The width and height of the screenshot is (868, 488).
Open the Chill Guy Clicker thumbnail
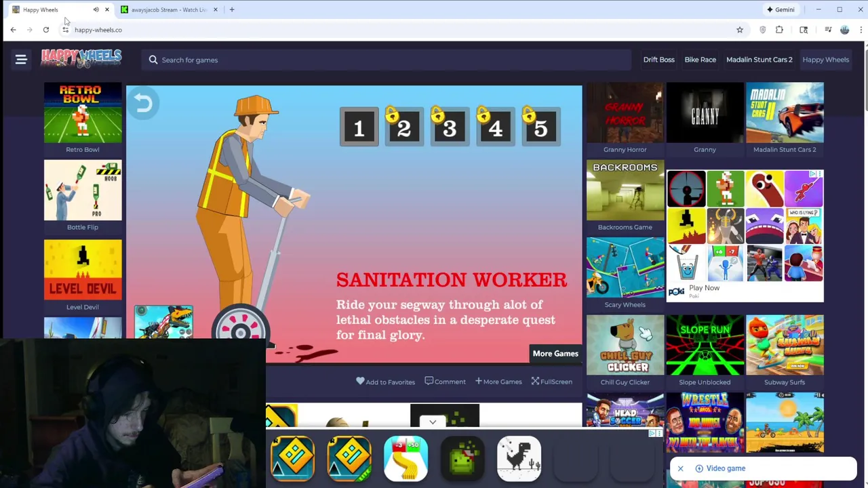click(625, 345)
